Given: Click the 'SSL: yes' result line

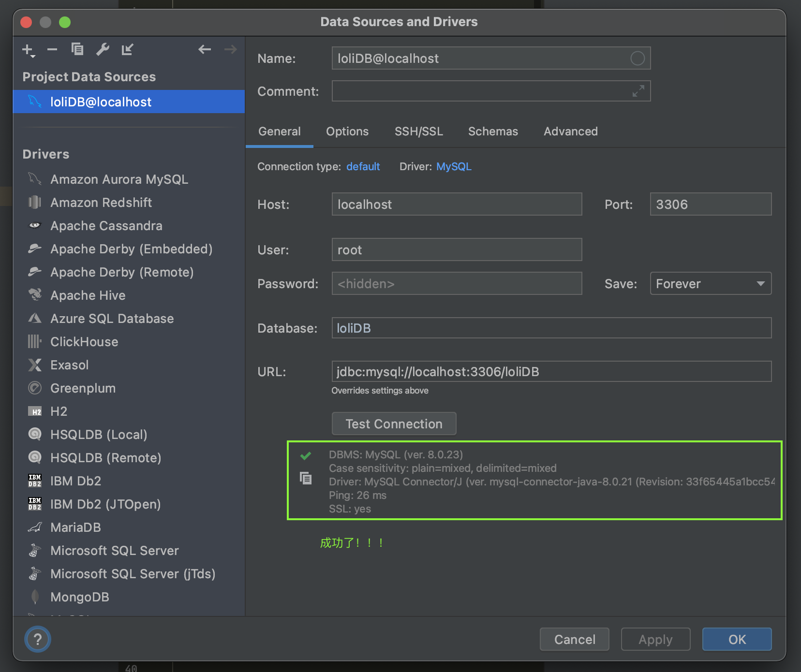Looking at the screenshot, I should 350,509.
